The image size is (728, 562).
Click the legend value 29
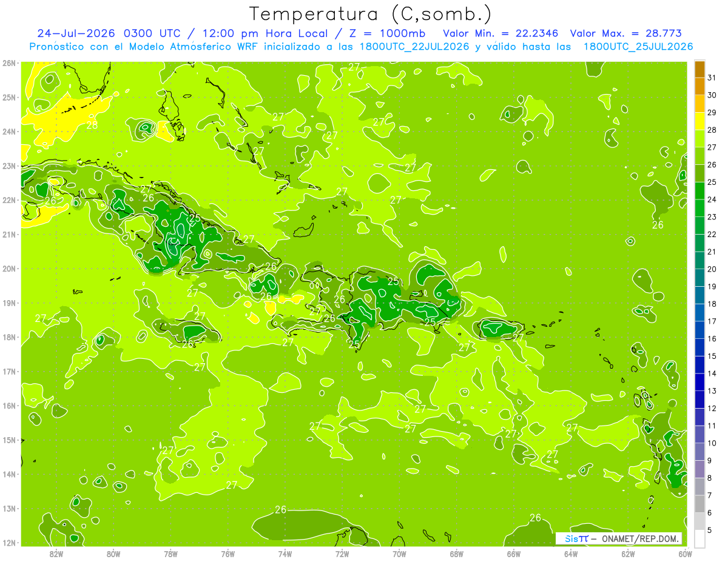point(712,112)
